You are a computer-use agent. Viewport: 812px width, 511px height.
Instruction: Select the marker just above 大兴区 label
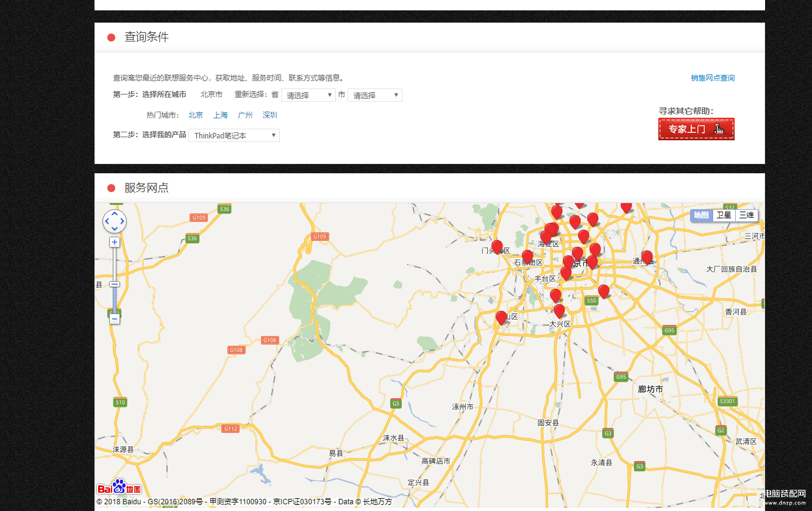pyautogui.click(x=559, y=310)
